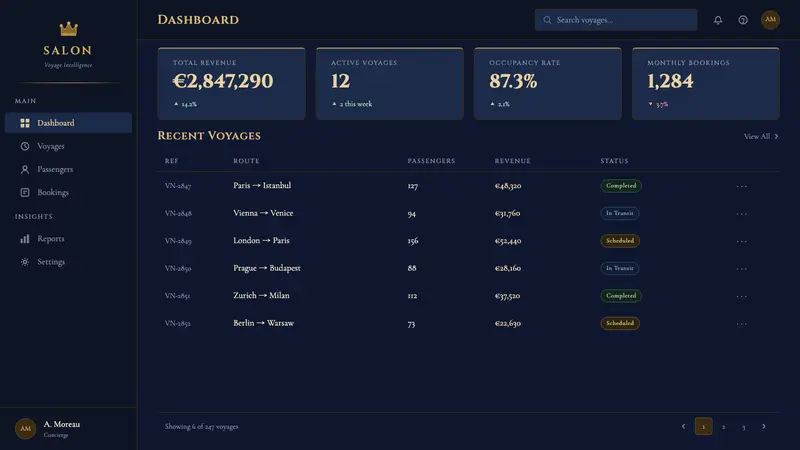This screenshot has width=800, height=450.
Task: Click the Completed badge for Zurich to Milan
Action: coord(621,296)
